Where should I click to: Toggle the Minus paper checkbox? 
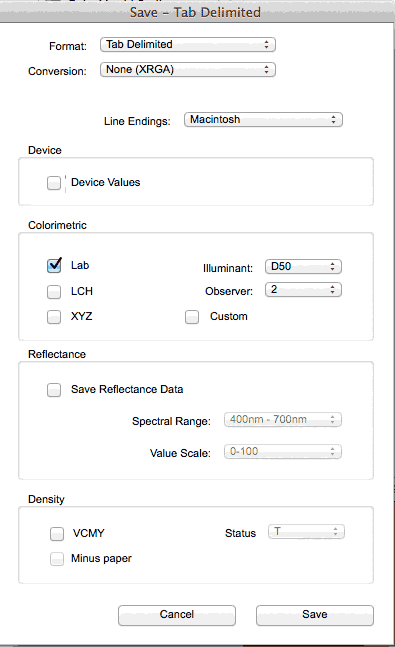(x=57, y=559)
